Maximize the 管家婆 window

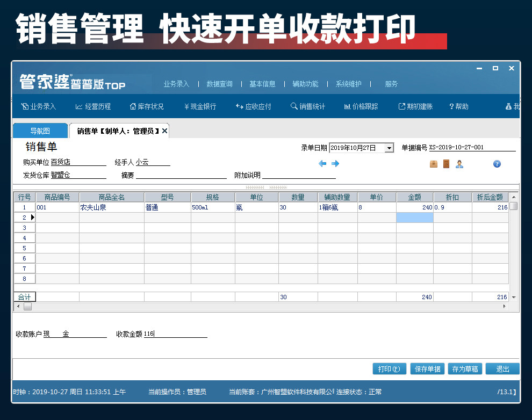(x=495, y=68)
